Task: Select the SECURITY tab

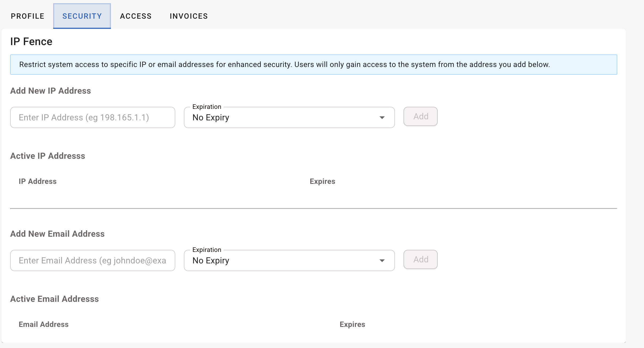Action: (82, 16)
